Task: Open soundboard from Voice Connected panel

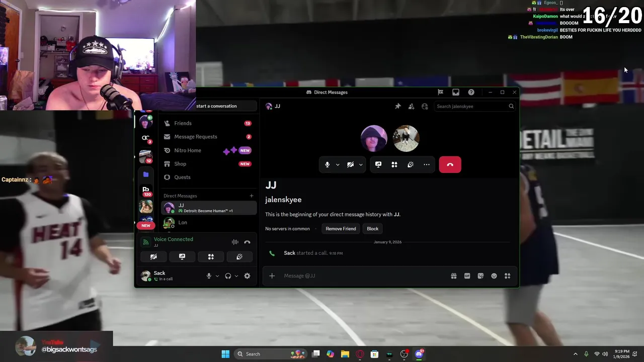Action: point(239,256)
